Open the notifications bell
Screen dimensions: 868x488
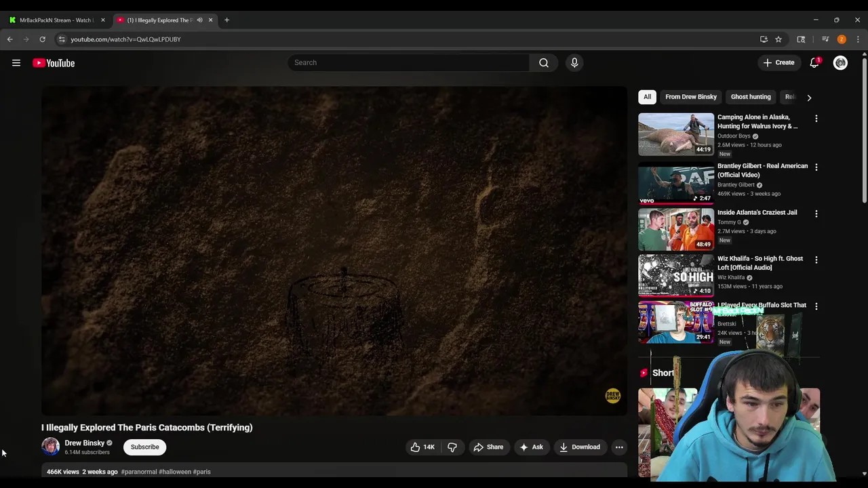tap(814, 62)
